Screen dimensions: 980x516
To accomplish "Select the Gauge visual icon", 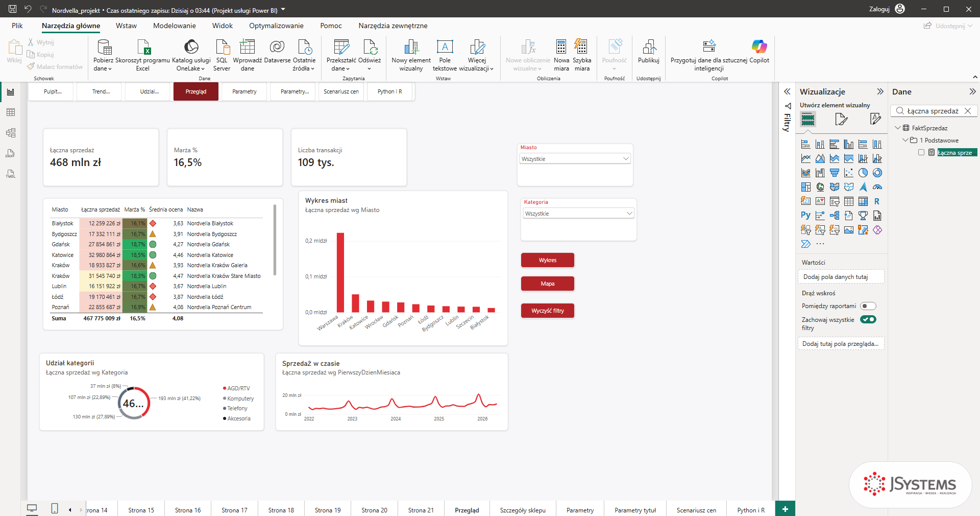I will [877, 187].
